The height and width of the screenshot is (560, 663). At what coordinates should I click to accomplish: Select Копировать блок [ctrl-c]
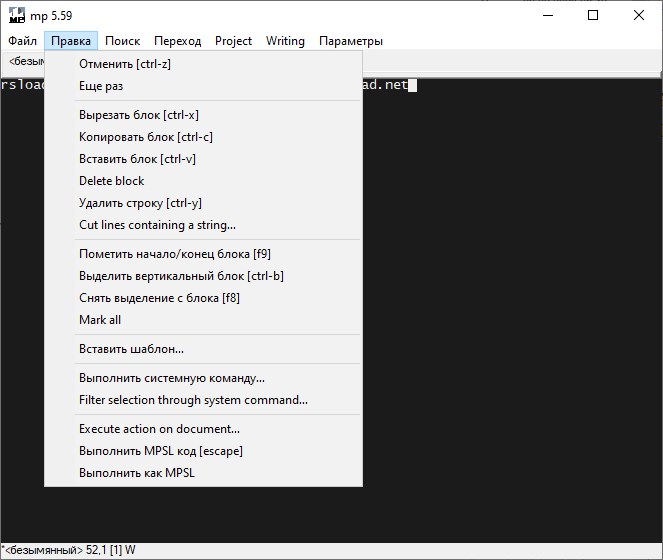(x=203, y=137)
